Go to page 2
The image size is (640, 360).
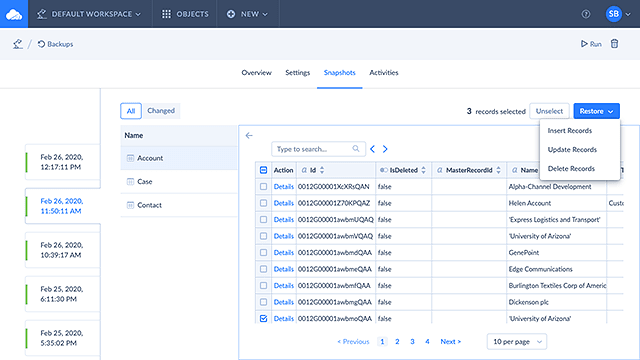coord(397,342)
